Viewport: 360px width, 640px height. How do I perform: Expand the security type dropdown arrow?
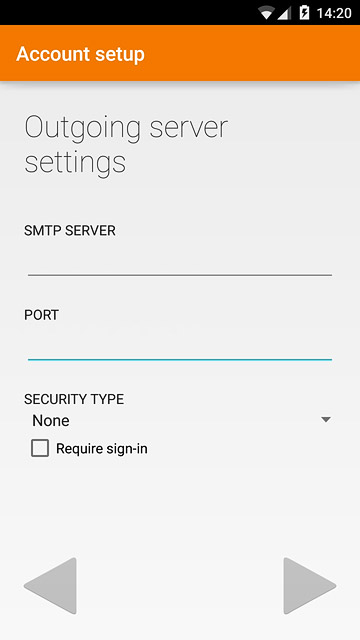[x=325, y=420]
